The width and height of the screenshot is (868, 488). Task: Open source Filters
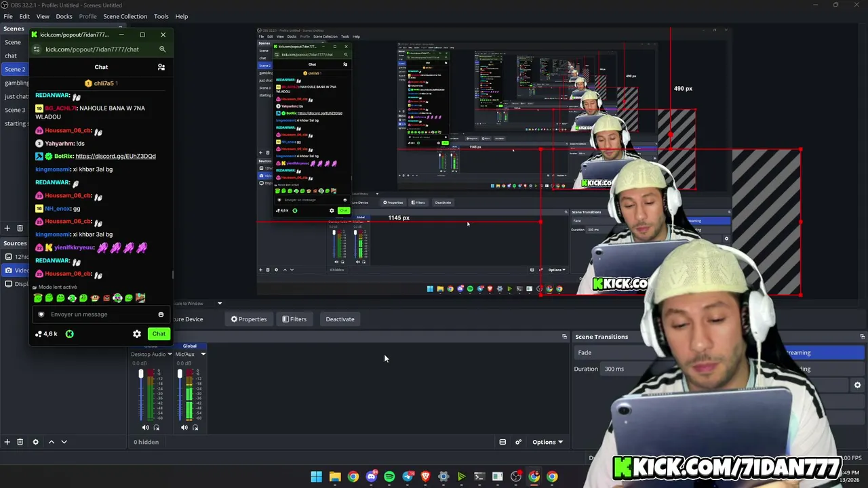click(294, 319)
